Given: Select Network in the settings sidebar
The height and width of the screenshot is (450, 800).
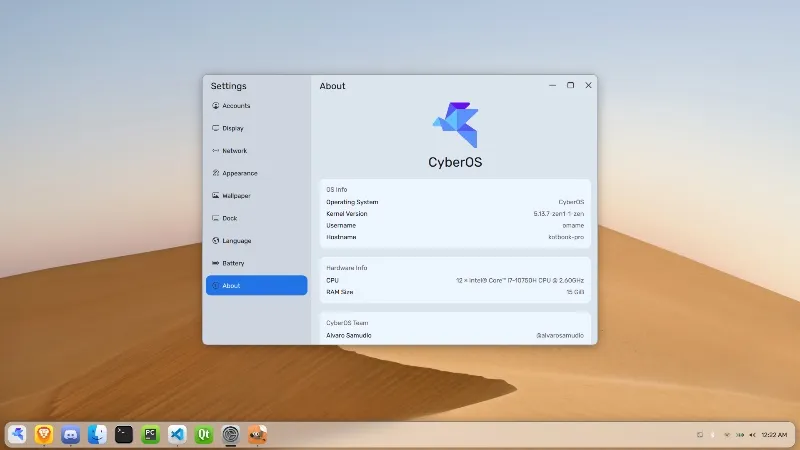Looking at the screenshot, I should pyautogui.click(x=234, y=151).
